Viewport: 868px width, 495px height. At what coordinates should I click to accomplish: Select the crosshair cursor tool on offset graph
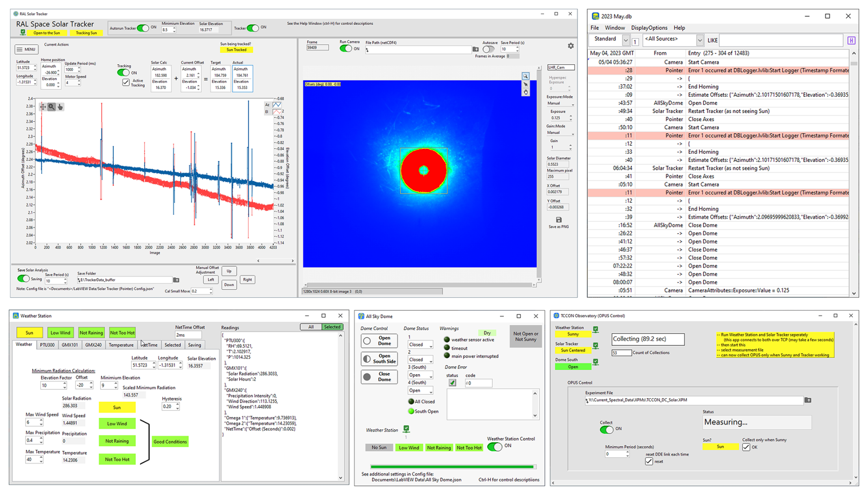tap(43, 107)
